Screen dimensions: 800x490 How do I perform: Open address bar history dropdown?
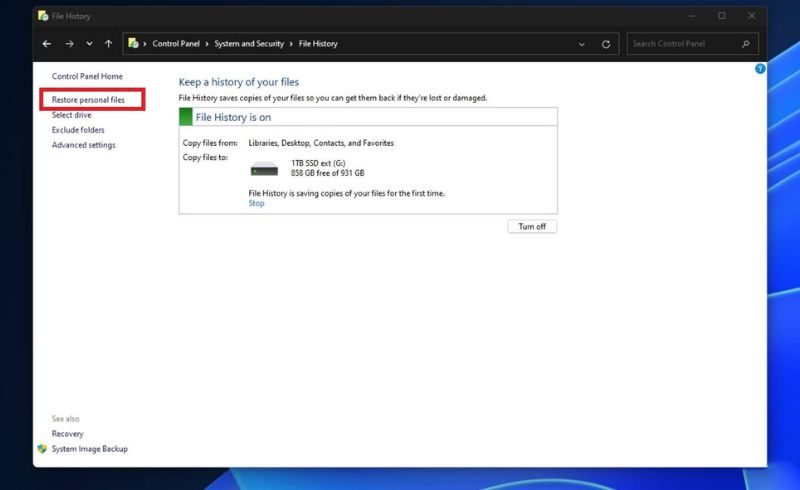(x=582, y=44)
